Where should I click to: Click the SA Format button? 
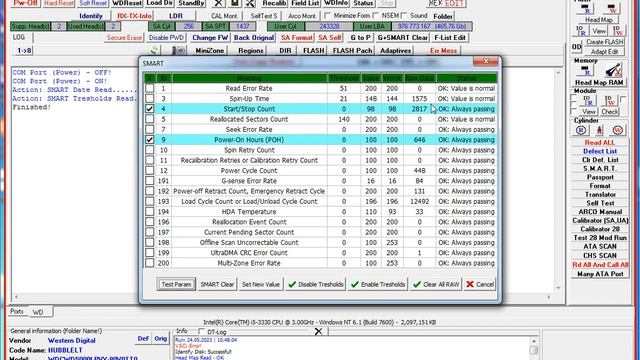297,38
